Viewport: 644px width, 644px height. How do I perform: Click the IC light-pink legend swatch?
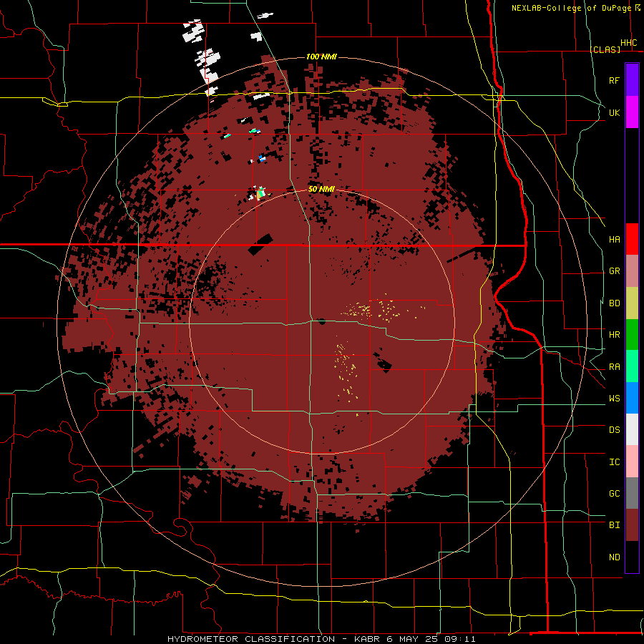coord(632,462)
